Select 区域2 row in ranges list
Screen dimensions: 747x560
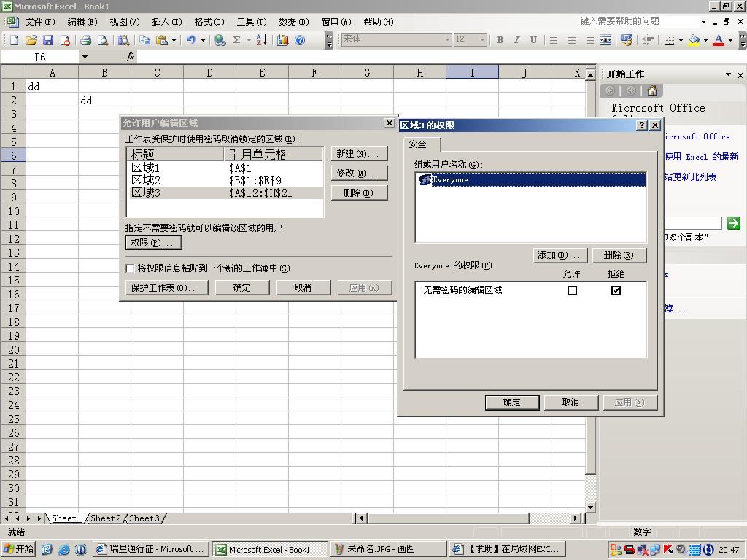click(x=225, y=181)
